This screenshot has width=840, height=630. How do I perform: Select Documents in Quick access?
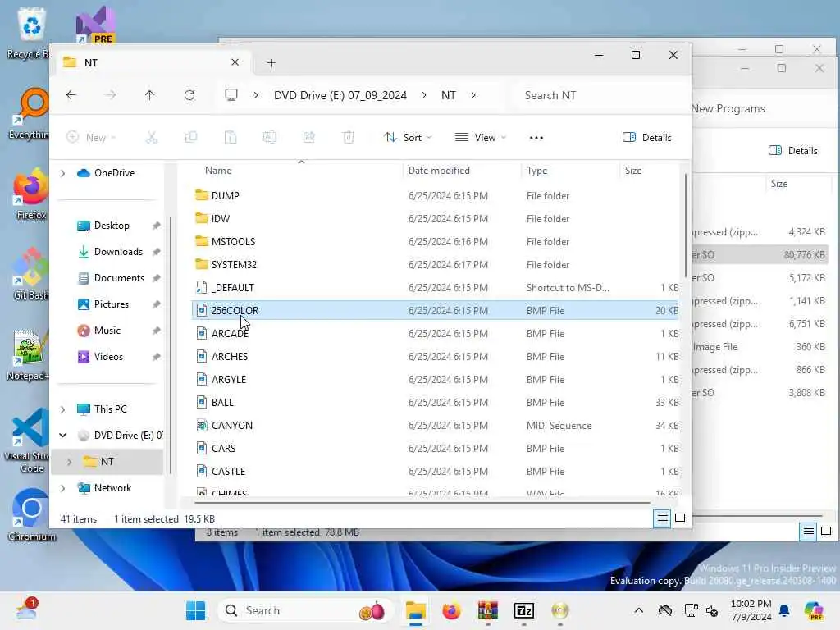[x=118, y=278]
